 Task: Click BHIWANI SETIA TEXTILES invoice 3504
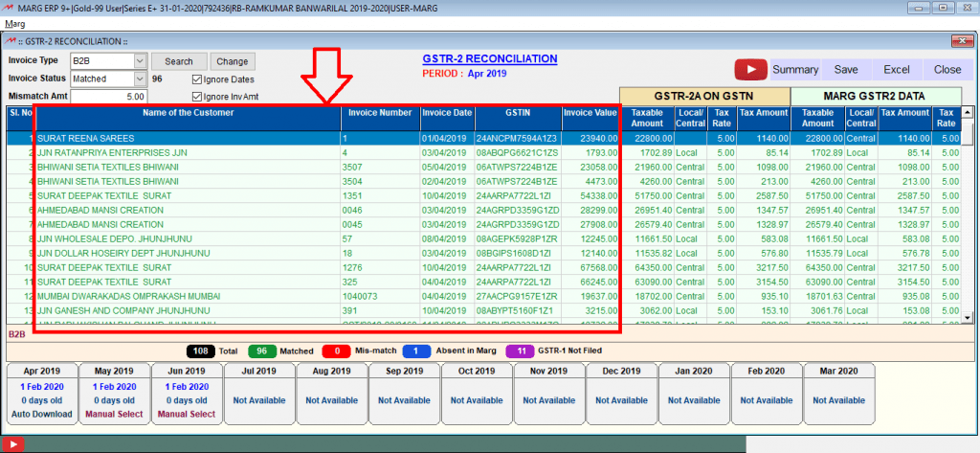[483, 181]
